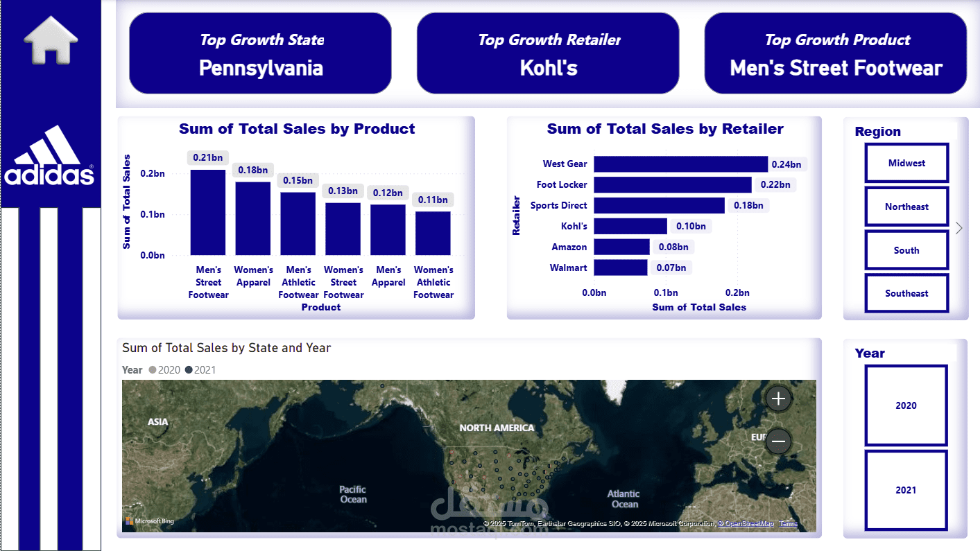Select Men's Athletic Footwear bar

pyautogui.click(x=298, y=224)
